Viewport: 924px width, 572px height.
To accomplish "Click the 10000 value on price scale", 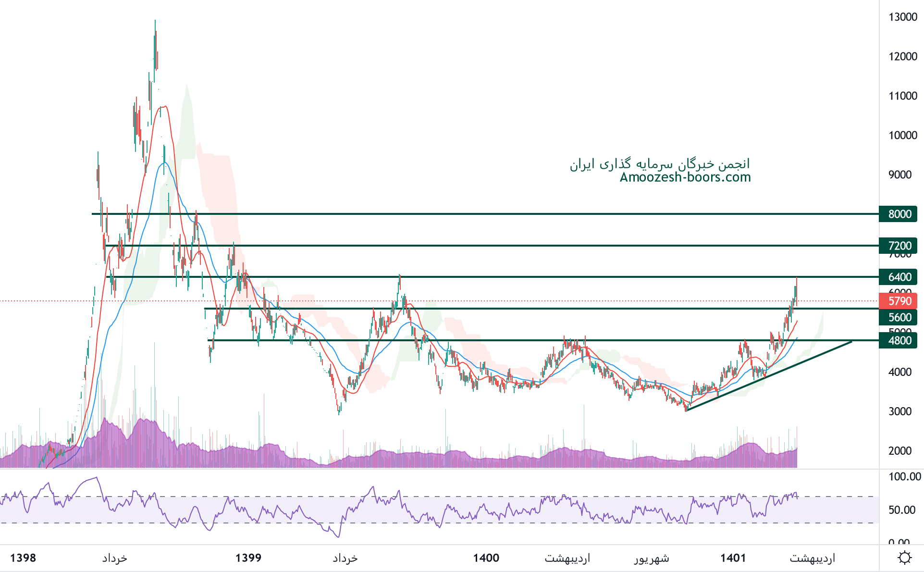I will 902,135.
